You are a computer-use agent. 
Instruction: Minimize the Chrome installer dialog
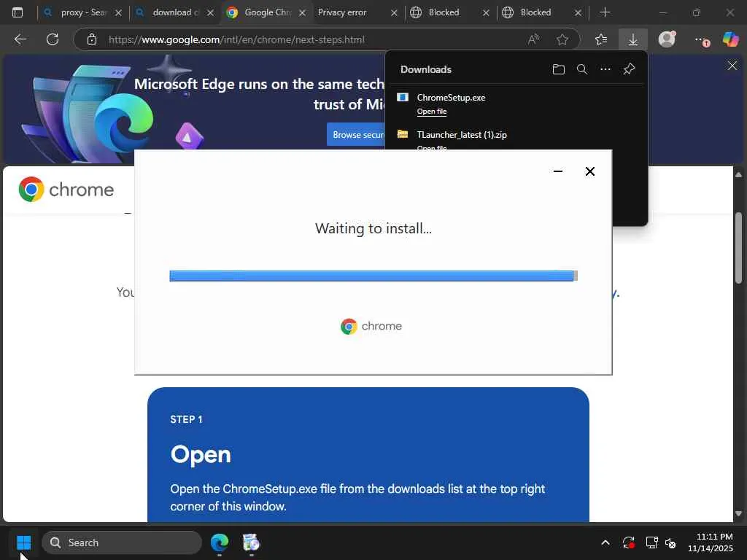(558, 171)
